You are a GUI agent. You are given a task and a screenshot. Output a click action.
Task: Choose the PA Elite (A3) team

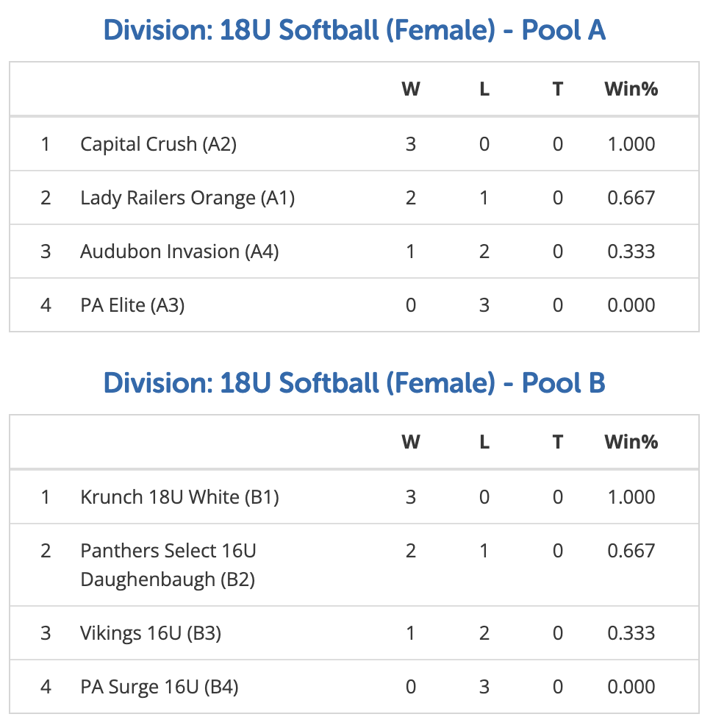coord(132,305)
